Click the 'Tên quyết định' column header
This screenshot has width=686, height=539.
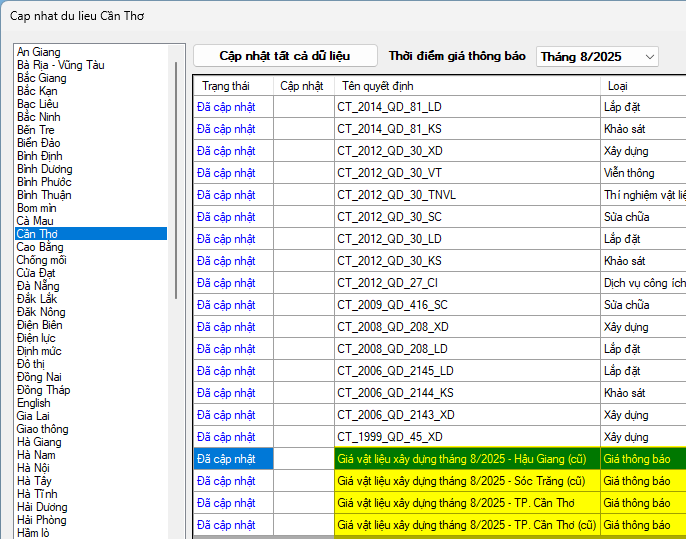coord(378,86)
